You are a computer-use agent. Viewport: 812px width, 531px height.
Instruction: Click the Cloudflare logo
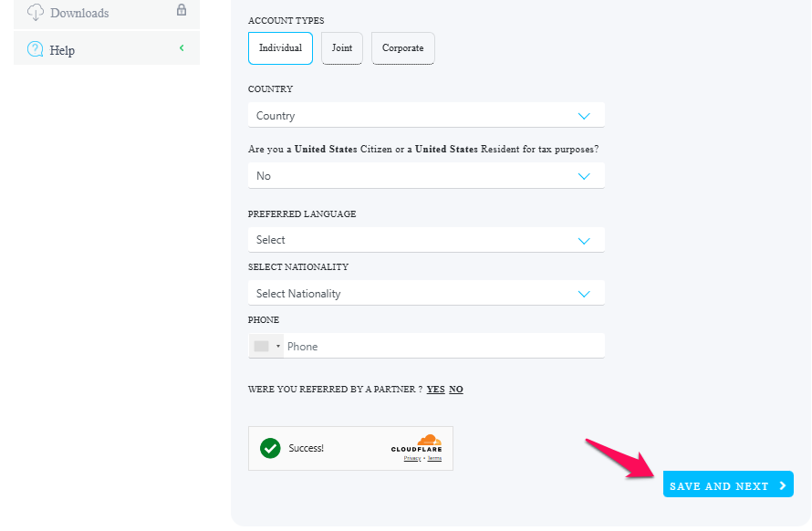(x=416, y=444)
